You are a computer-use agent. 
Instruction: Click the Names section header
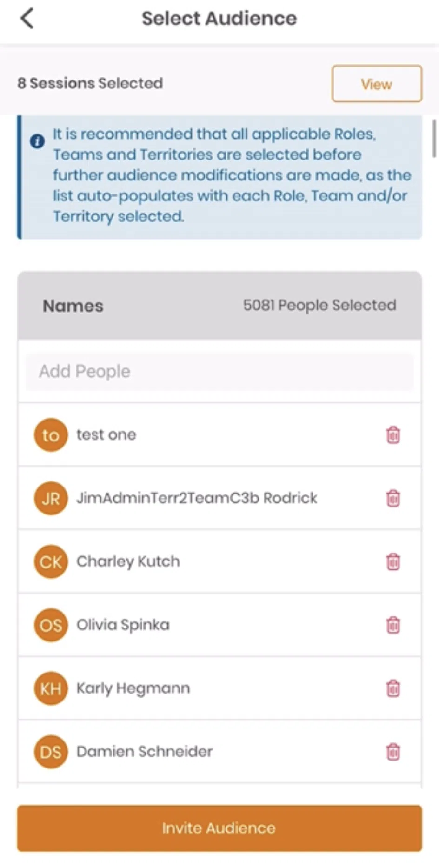(73, 306)
